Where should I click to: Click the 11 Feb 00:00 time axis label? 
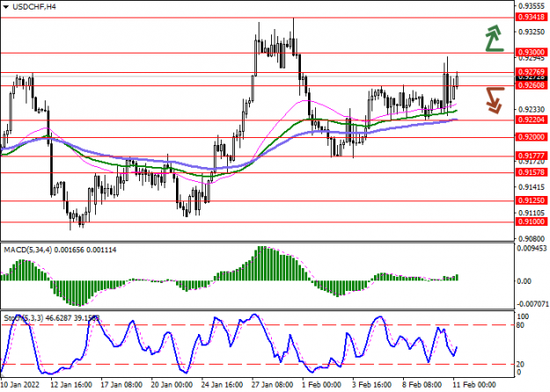(x=474, y=385)
